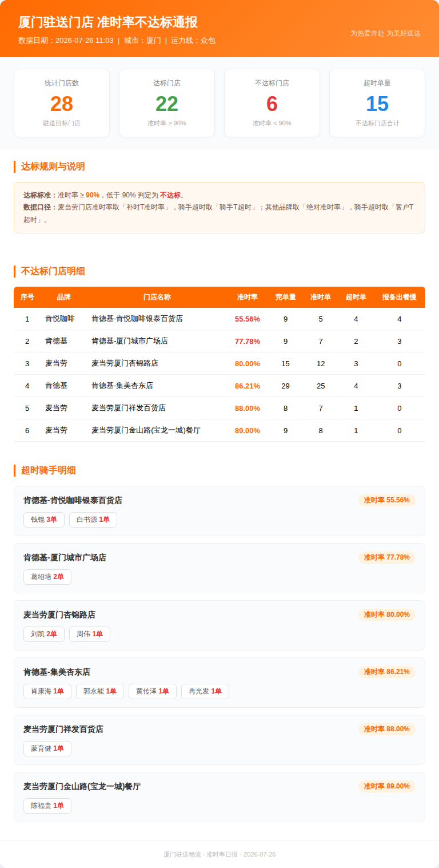Click the 达标规则与说明 section heading
The width and height of the screenshot is (439, 868).
53,167
